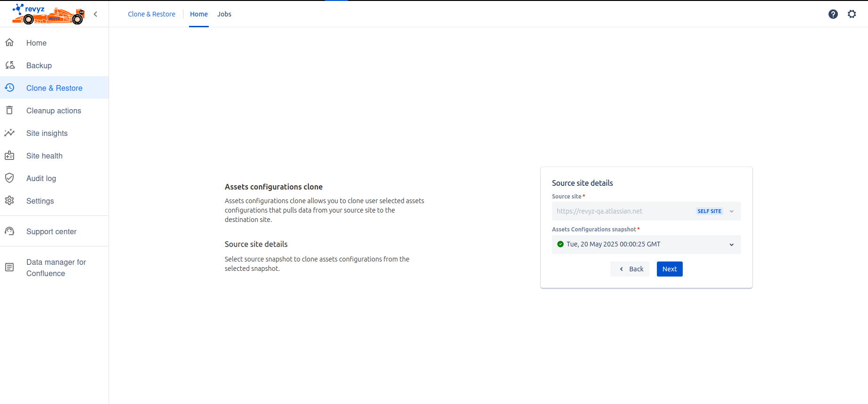
Task: Switch to the Jobs tab
Action: 224,14
